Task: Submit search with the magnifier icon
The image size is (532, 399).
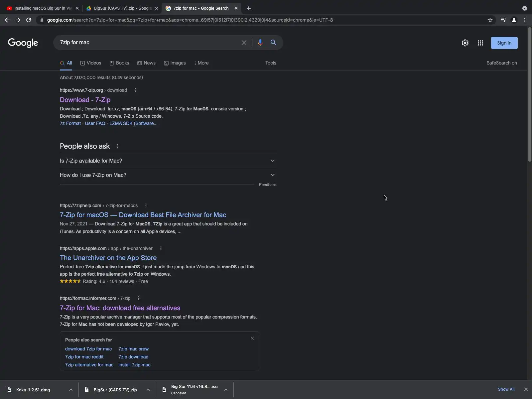Action: tap(273, 43)
